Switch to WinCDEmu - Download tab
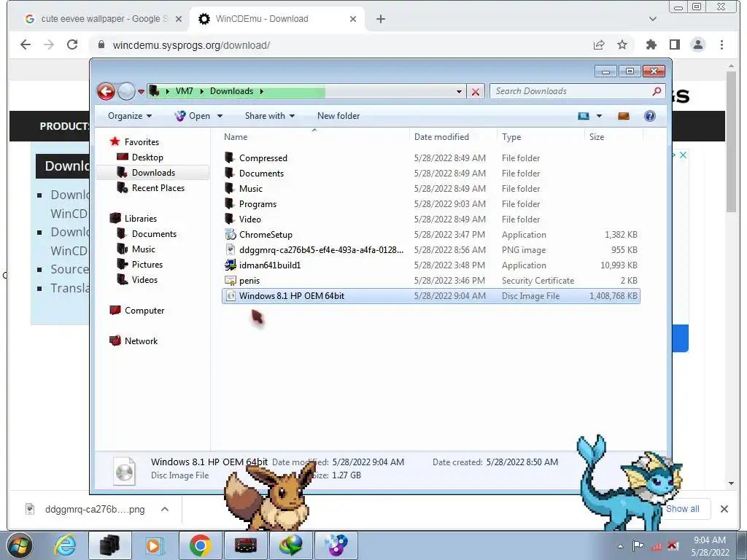Screen dimensions: 747x560 click(276, 19)
